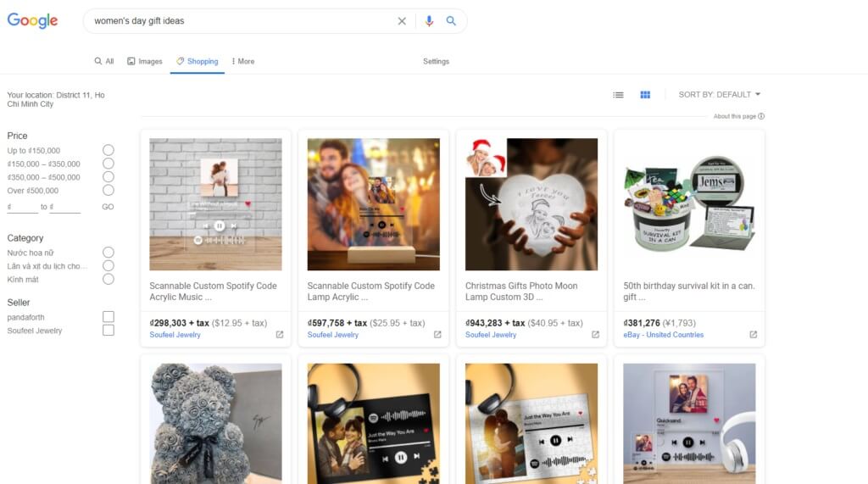Click GO to apply price range
The width and height of the screenshot is (868, 484).
[x=108, y=207]
